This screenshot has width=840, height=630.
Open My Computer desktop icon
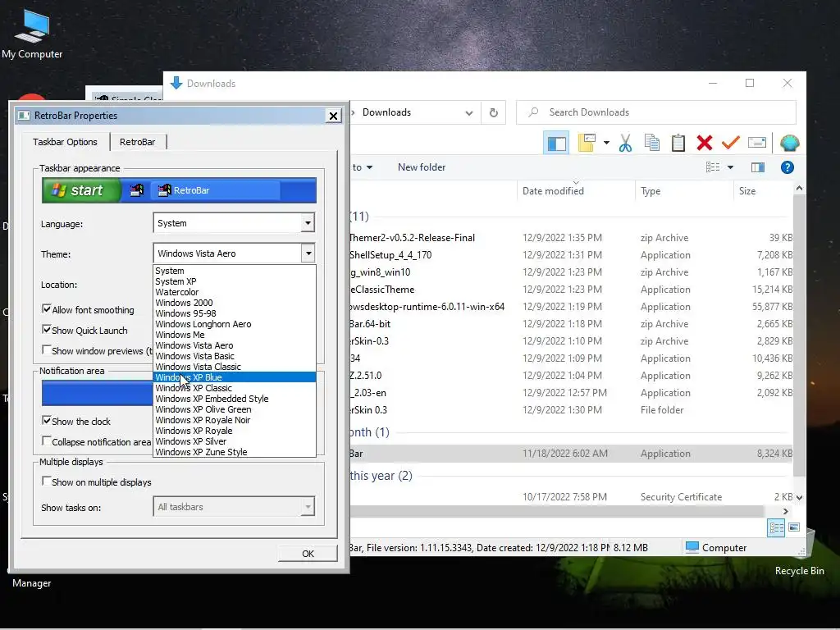[32, 33]
